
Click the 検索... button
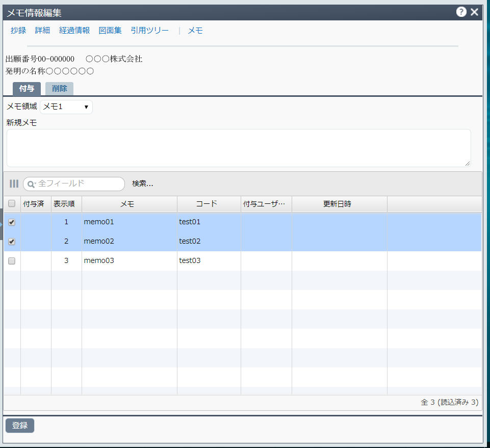pyautogui.click(x=142, y=184)
